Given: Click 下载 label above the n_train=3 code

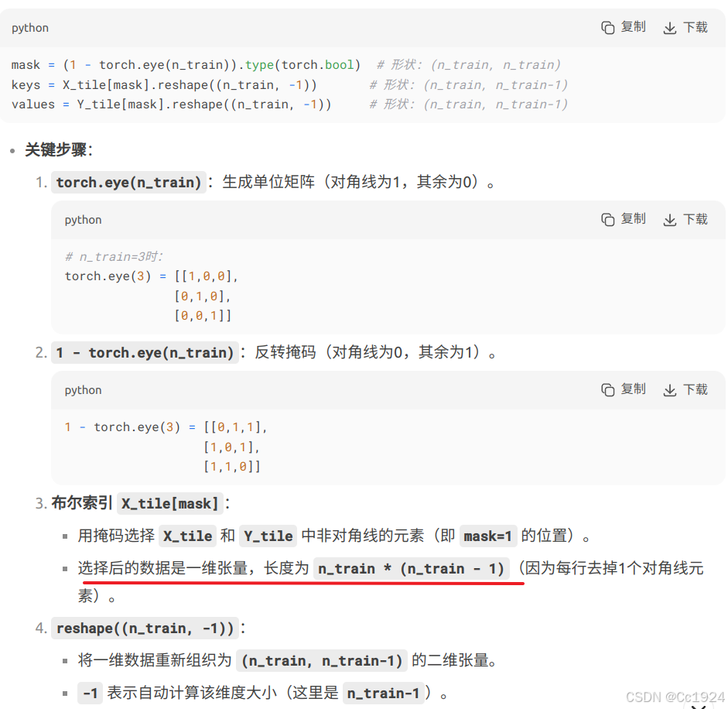Looking at the screenshot, I should coord(696,219).
